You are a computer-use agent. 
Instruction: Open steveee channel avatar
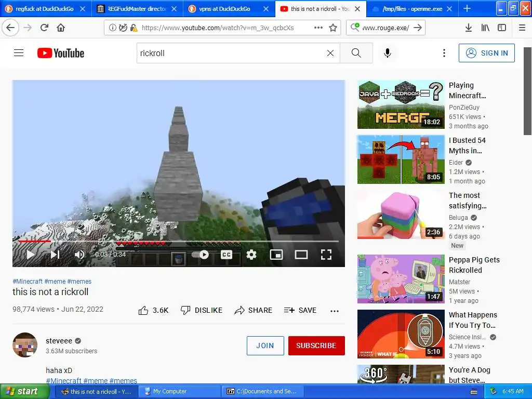coord(25,345)
